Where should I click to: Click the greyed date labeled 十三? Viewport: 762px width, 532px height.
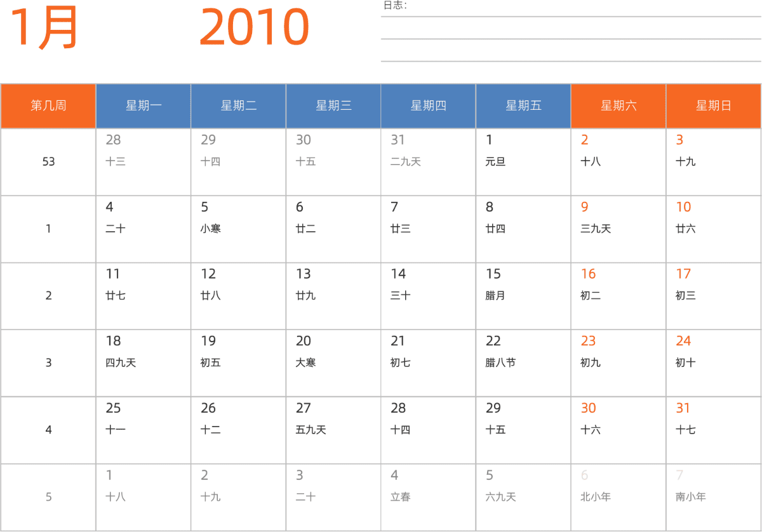point(116,162)
